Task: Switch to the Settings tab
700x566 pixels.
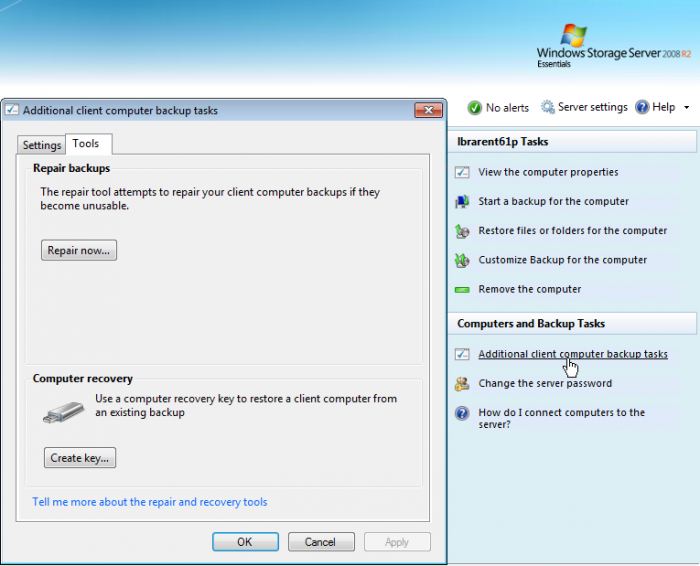Action: click(x=42, y=145)
